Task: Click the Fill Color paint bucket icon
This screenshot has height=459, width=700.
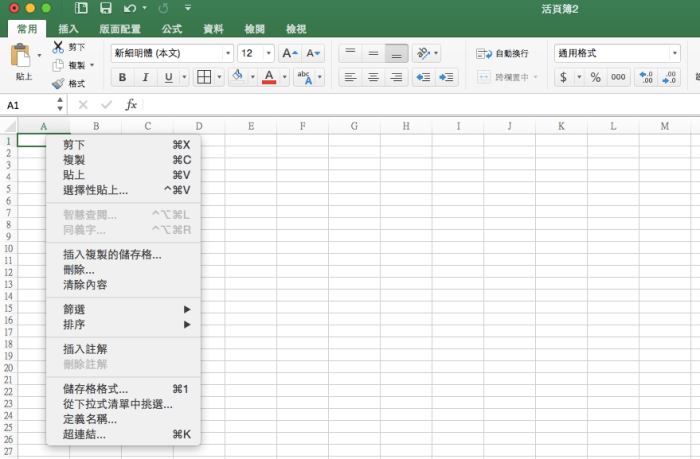Action: coord(238,77)
